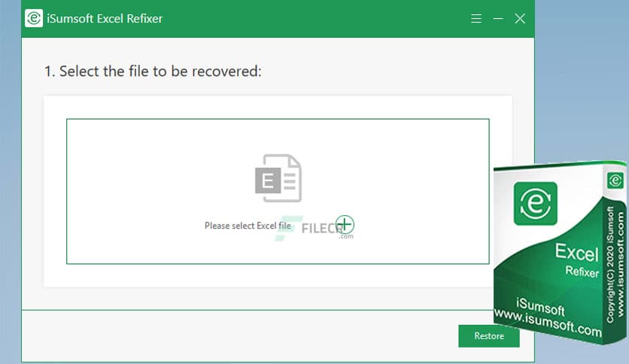Click 'Select the file to be recovered' heading
This screenshot has height=364, width=629.
click(153, 71)
